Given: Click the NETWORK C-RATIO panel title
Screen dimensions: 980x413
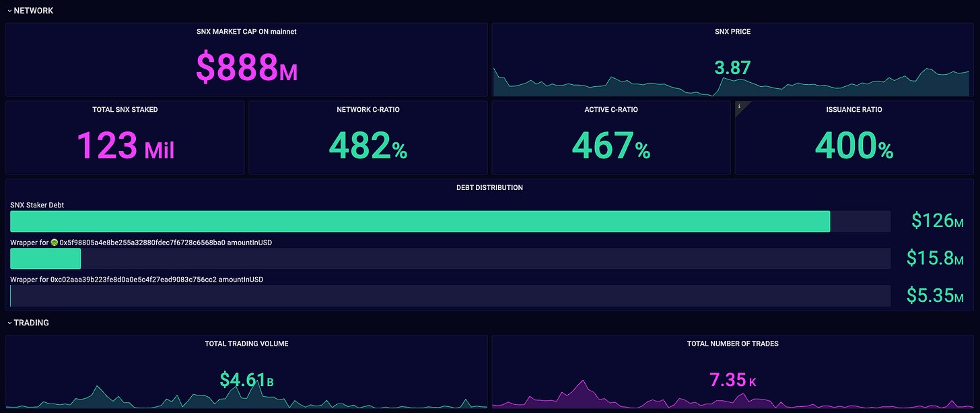Looking at the screenshot, I should pos(367,110).
